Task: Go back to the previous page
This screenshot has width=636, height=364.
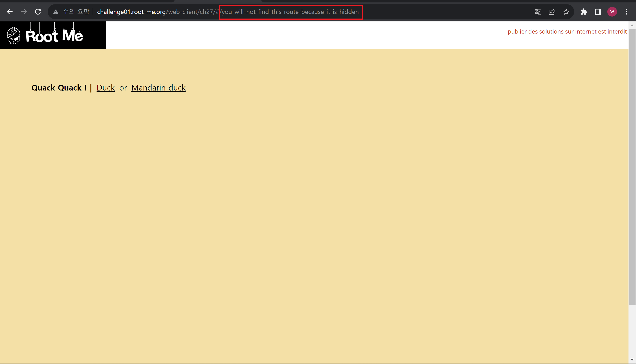Action: point(9,12)
